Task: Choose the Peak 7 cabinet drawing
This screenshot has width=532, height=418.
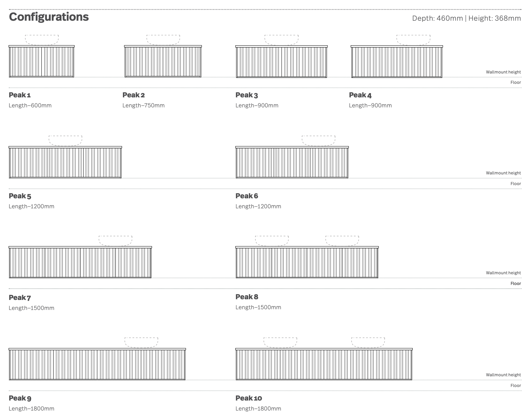Action: (x=80, y=262)
